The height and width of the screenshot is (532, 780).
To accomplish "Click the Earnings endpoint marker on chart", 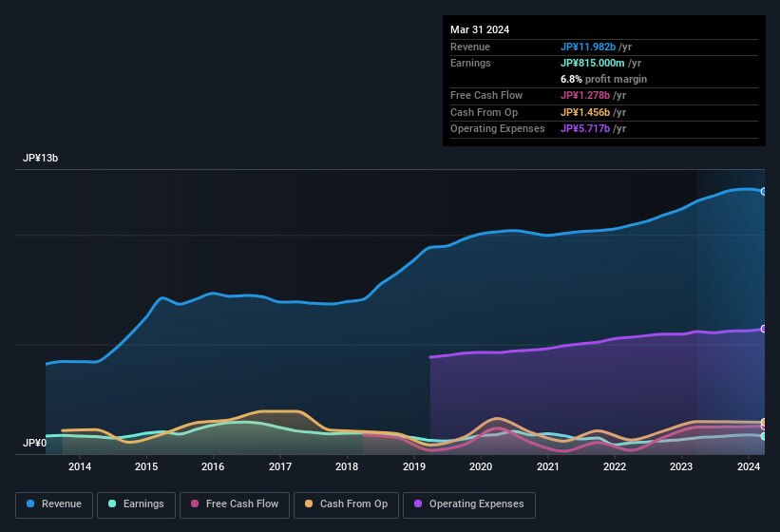I will point(764,436).
